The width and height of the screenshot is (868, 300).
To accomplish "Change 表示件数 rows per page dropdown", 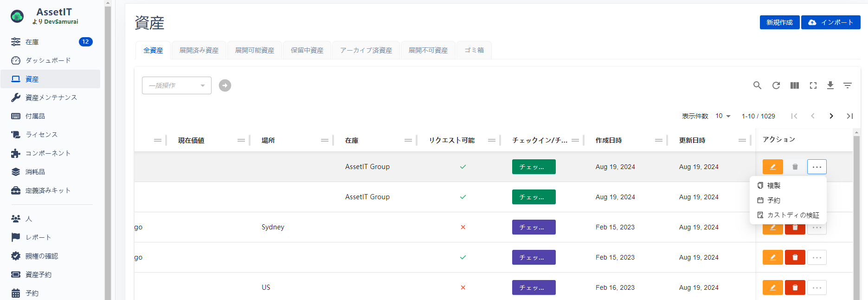I will (x=723, y=116).
